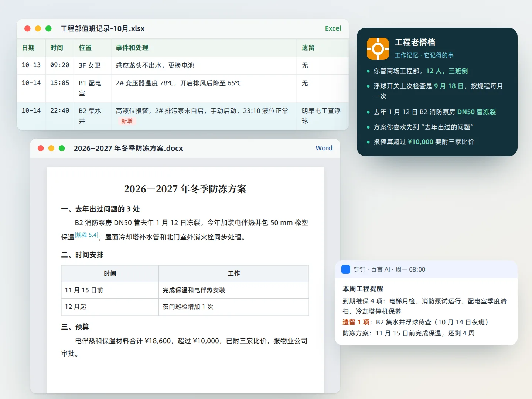The width and height of the screenshot is (532, 399).
Task: Click the heading 三、预算
Action: [75, 327]
